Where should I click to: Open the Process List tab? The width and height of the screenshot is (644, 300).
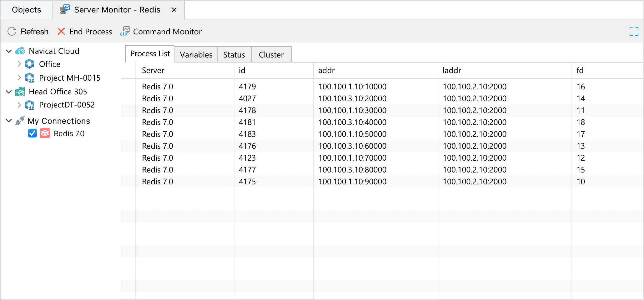pos(150,54)
